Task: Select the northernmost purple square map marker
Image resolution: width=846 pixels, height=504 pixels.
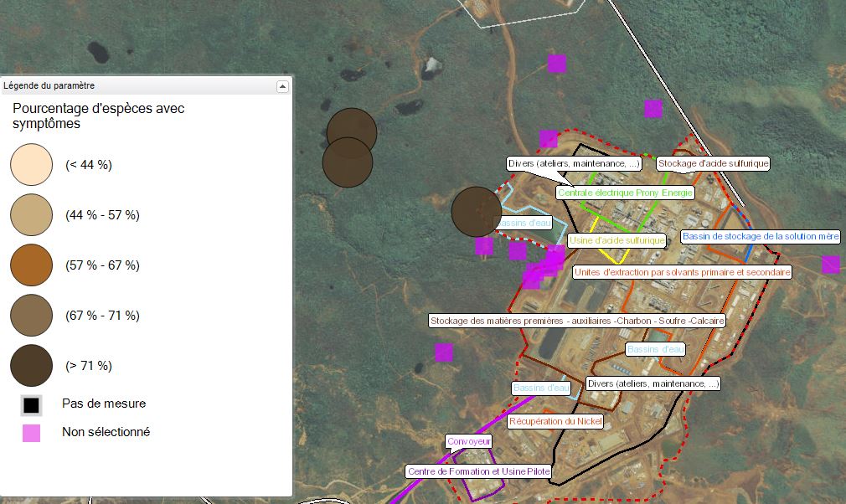Action: click(x=557, y=64)
